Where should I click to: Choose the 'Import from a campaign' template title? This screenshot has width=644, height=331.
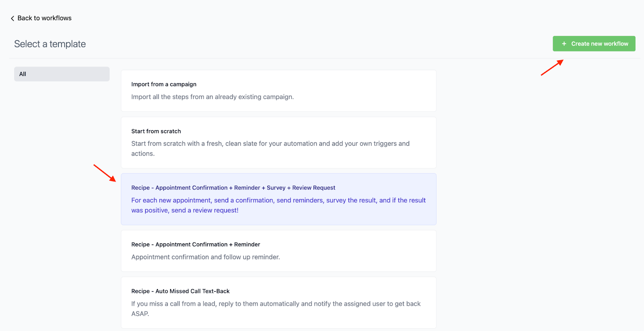point(164,84)
